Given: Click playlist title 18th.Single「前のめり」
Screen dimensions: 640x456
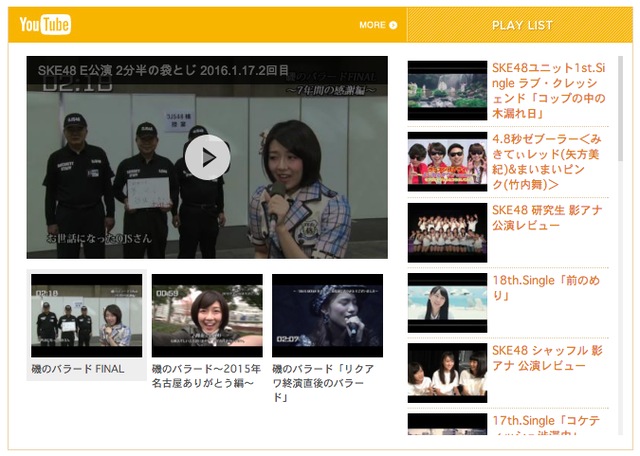Looking at the screenshot, I should pos(546,288).
